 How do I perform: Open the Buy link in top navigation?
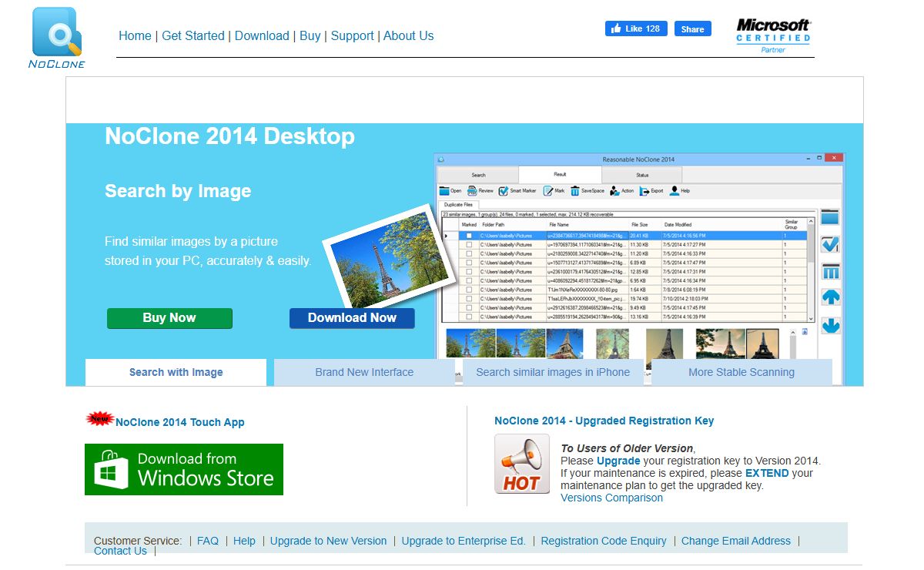click(x=310, y=35)
